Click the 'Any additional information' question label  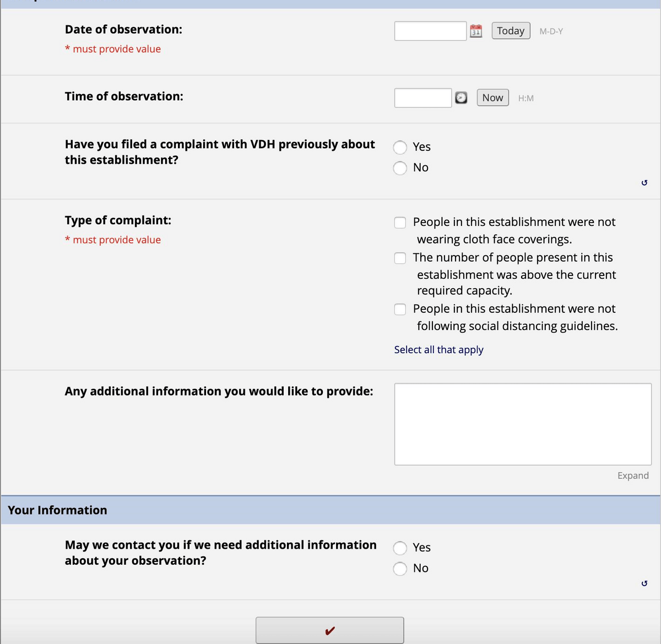pyautogui.click(x=219, y=391)
